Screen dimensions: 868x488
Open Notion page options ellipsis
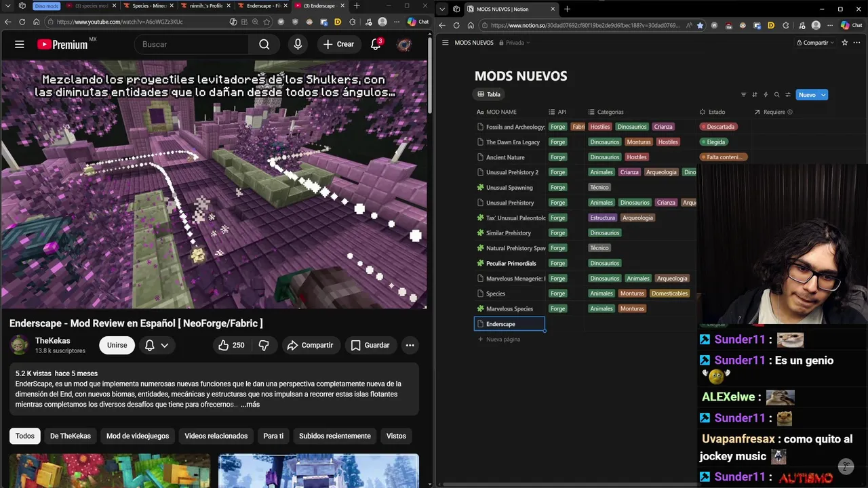[858, 43]
